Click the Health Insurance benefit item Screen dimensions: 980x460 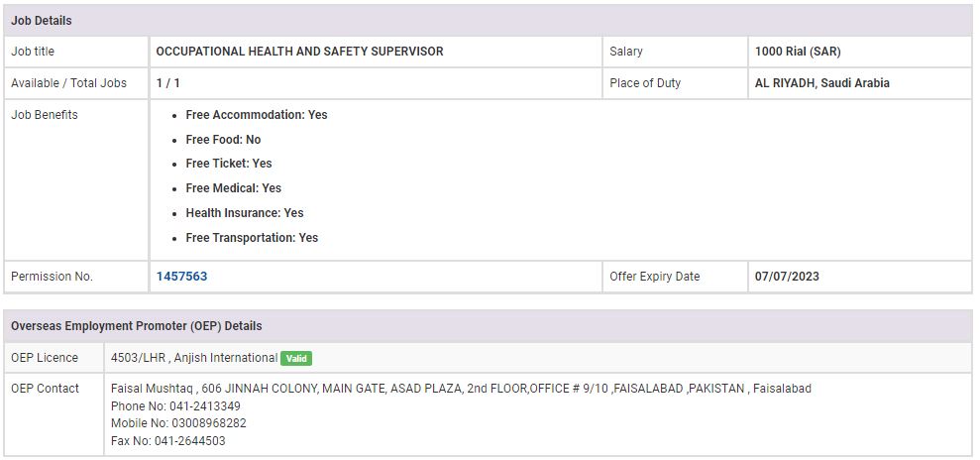244,213
